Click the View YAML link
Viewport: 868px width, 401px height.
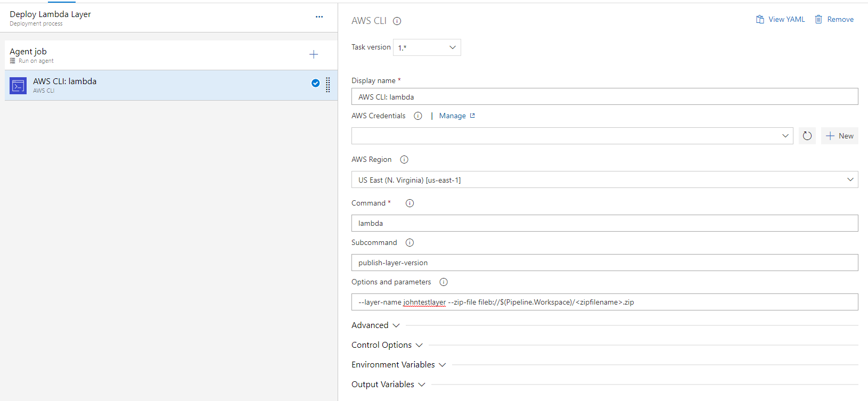pos(787,19)
